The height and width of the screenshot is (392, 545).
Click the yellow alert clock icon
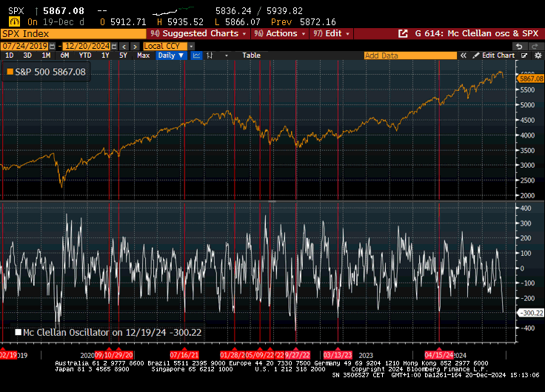(x=15, y=22)
